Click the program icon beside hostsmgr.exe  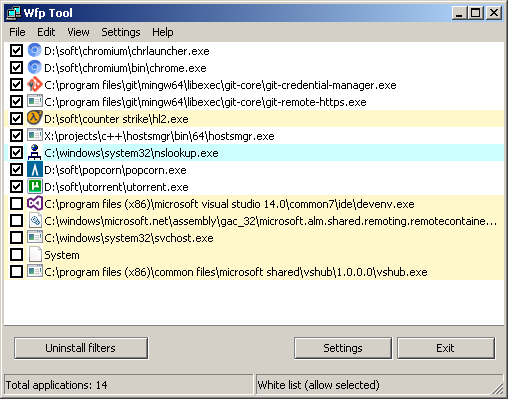coord(34,136)
